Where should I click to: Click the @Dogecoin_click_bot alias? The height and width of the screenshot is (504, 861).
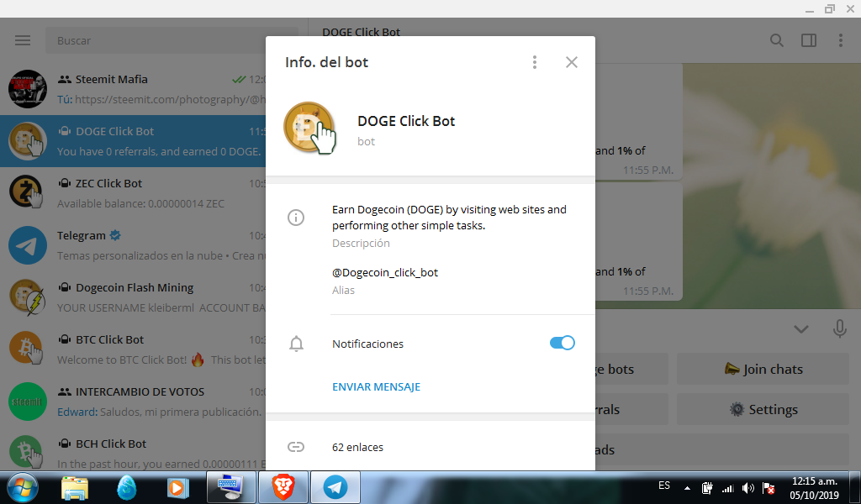[385, 272]
